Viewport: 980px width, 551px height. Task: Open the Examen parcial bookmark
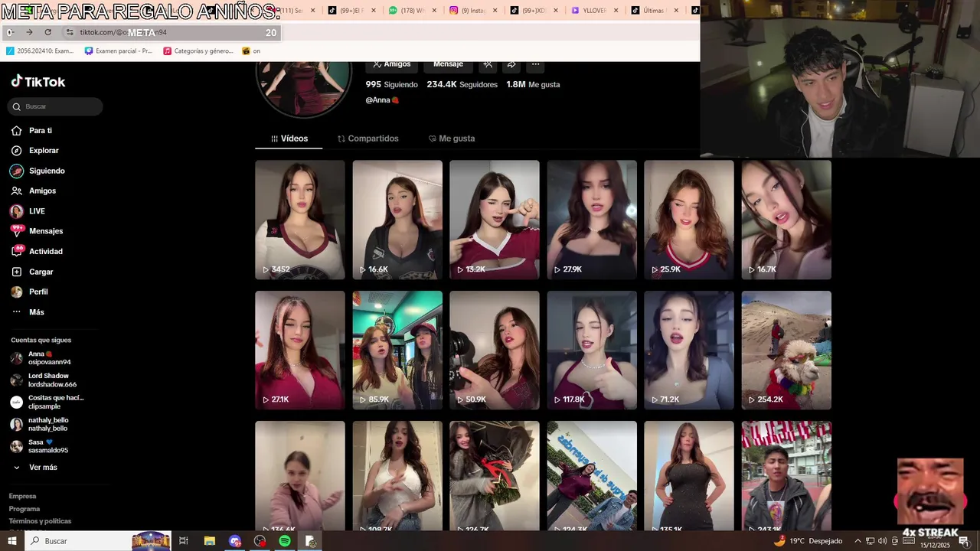tap(118, 51)
